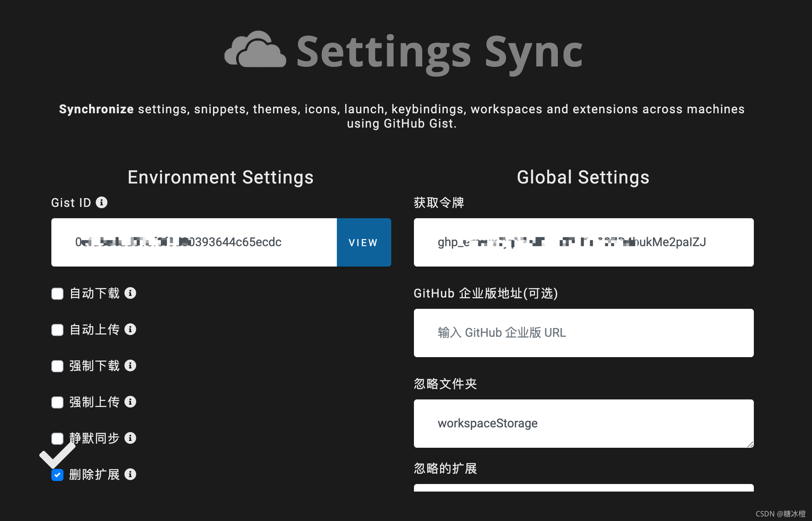The width and height of the screenshot is (812, 521).
Task: Toggle the 静默同步 checkbox
Action: (x=57, y=439)
